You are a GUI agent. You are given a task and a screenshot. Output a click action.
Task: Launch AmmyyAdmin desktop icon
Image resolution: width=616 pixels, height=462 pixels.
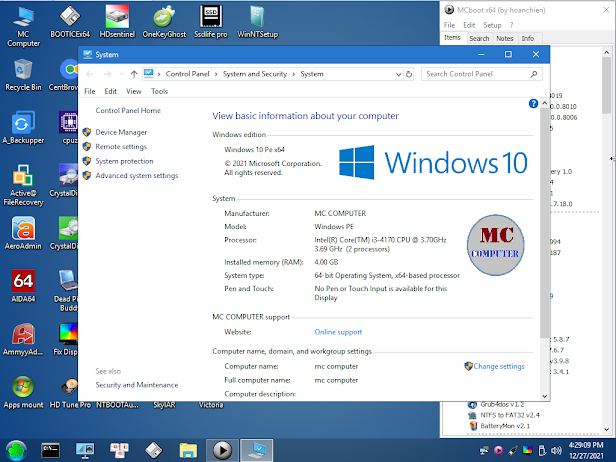pos(23,339)
